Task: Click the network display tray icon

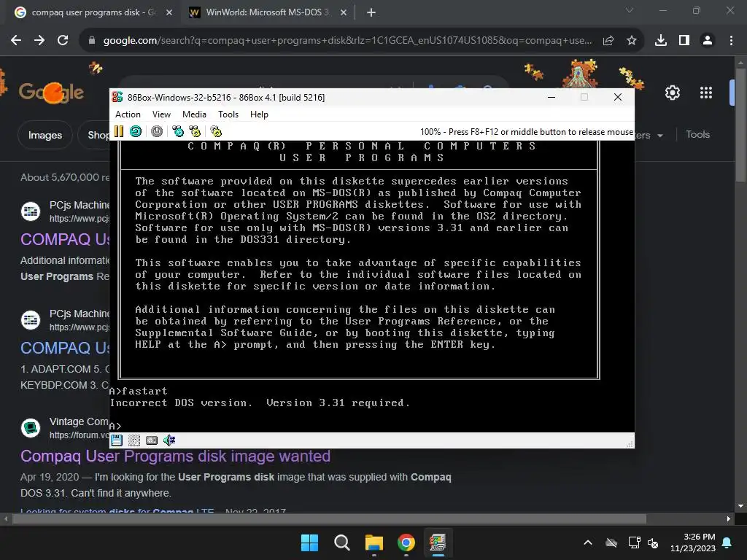Action: pyautogui.click(x=634, y=542)
